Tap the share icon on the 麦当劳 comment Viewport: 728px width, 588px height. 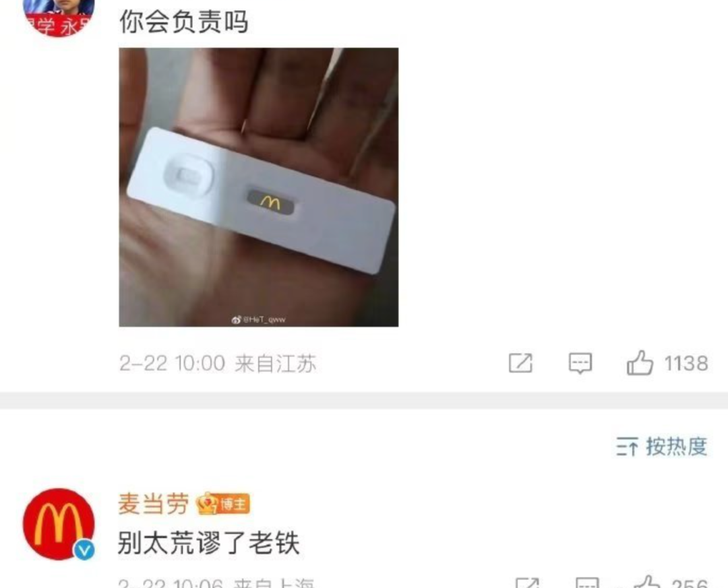(x=528, y=583)
